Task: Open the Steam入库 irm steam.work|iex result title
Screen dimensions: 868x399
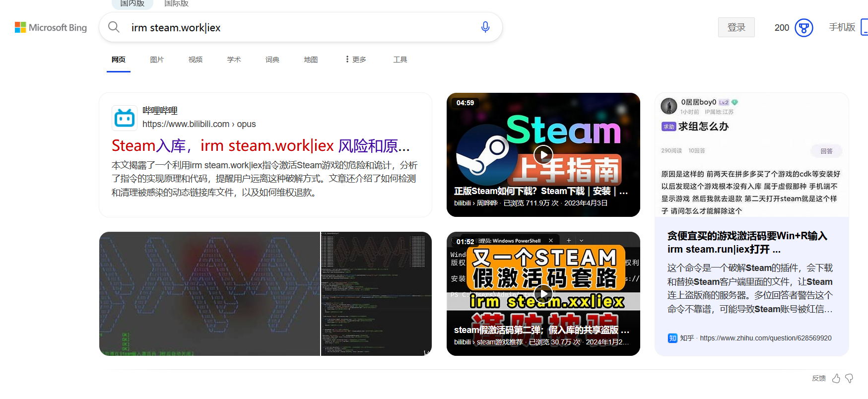Action: pyautogui.click(x=261, y=146)
